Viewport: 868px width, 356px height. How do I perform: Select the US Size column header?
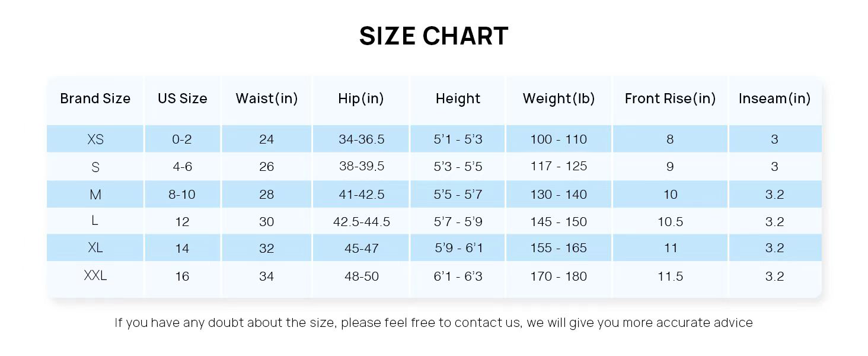pyautogui.click(x=183, y=98)
